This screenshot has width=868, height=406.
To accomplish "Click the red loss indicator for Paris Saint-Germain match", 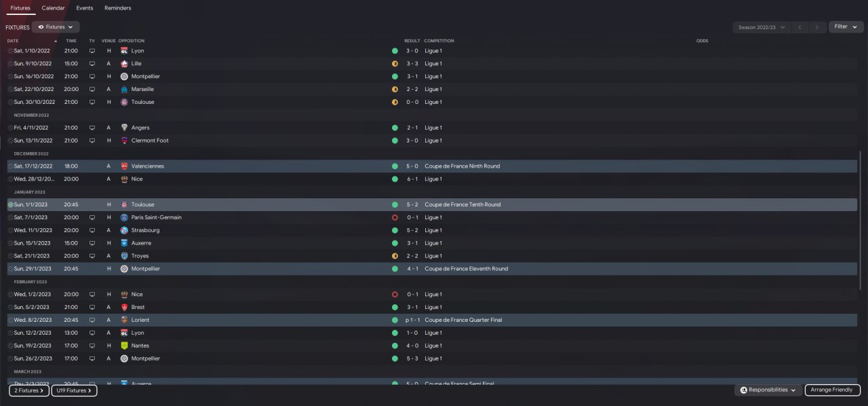I will 395,218.
